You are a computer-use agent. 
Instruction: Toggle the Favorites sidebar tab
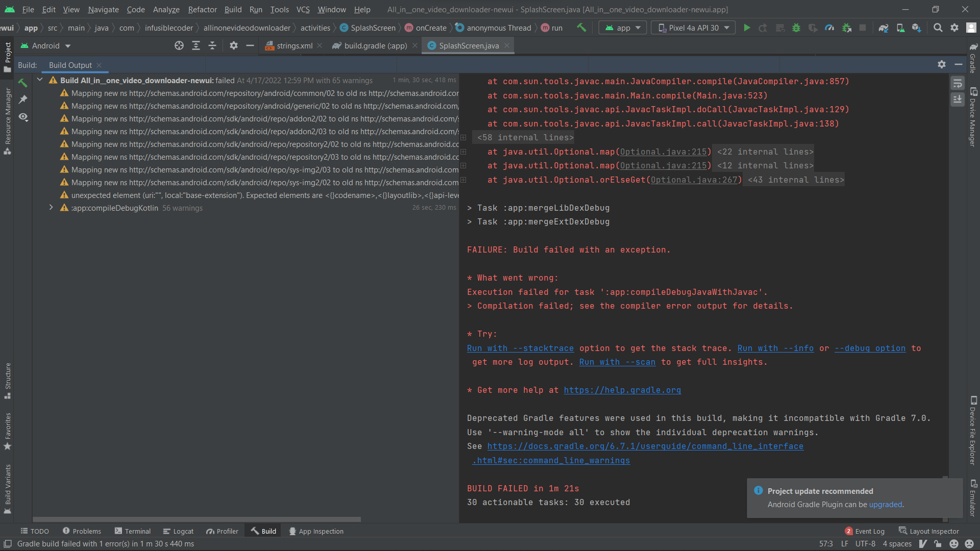7,431
